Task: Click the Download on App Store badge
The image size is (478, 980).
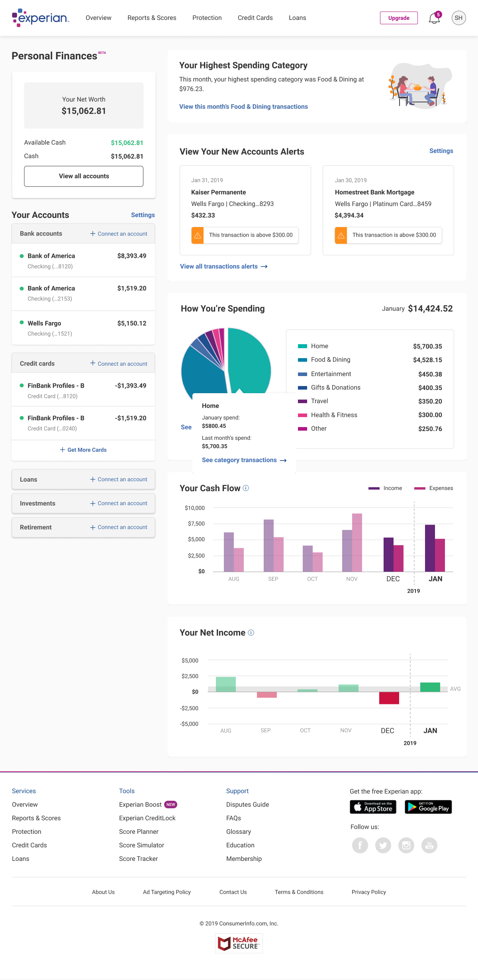Action: [373, 807]
